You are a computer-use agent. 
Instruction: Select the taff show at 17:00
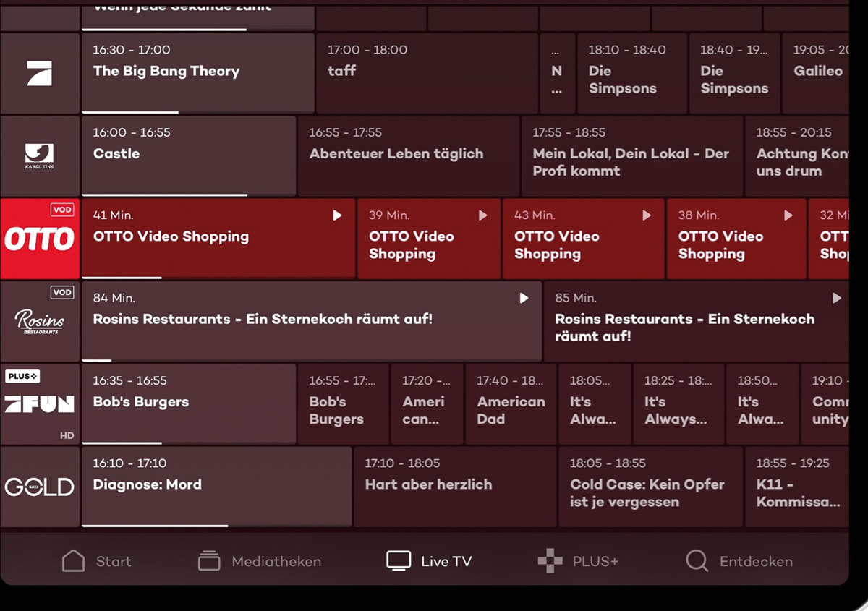point(427,73)
